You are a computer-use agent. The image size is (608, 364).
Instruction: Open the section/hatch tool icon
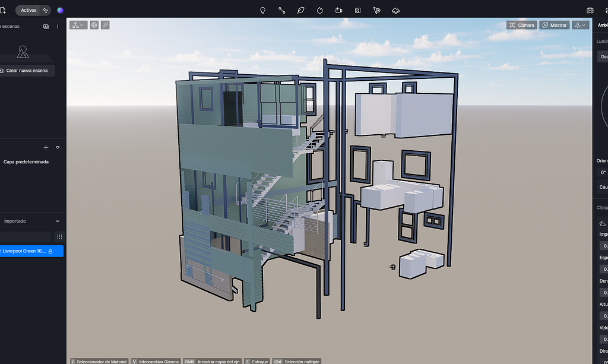(x=358, y=11)
